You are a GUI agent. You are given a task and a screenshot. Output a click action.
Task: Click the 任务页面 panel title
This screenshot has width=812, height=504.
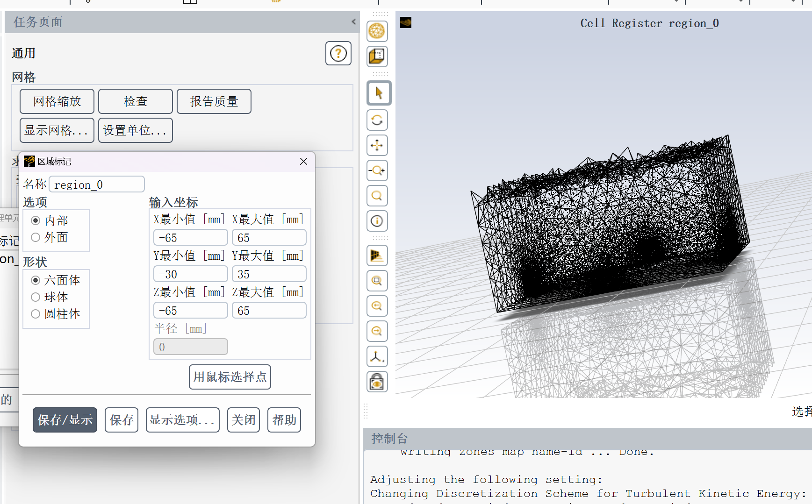pyautogui.click(x=38, y=22)
